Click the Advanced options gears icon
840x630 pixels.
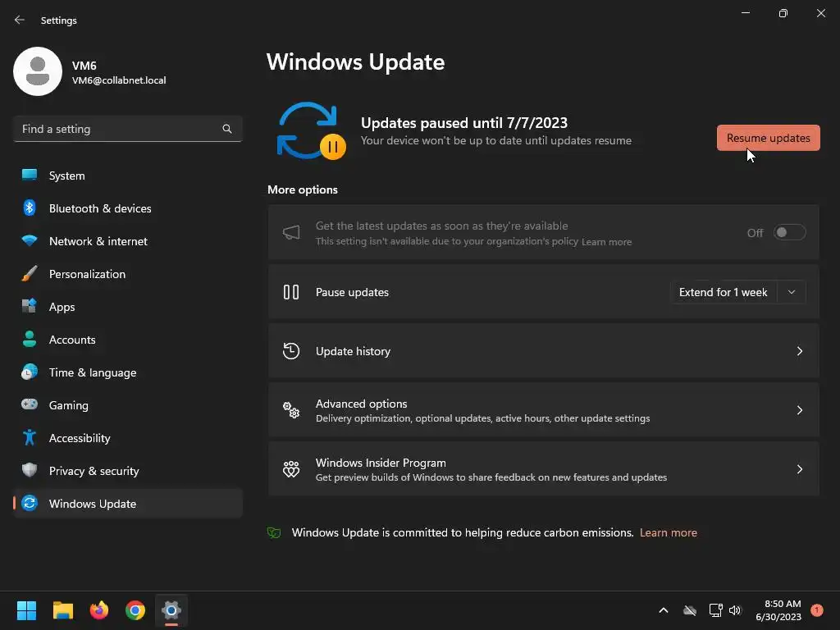tap(291, 410)
